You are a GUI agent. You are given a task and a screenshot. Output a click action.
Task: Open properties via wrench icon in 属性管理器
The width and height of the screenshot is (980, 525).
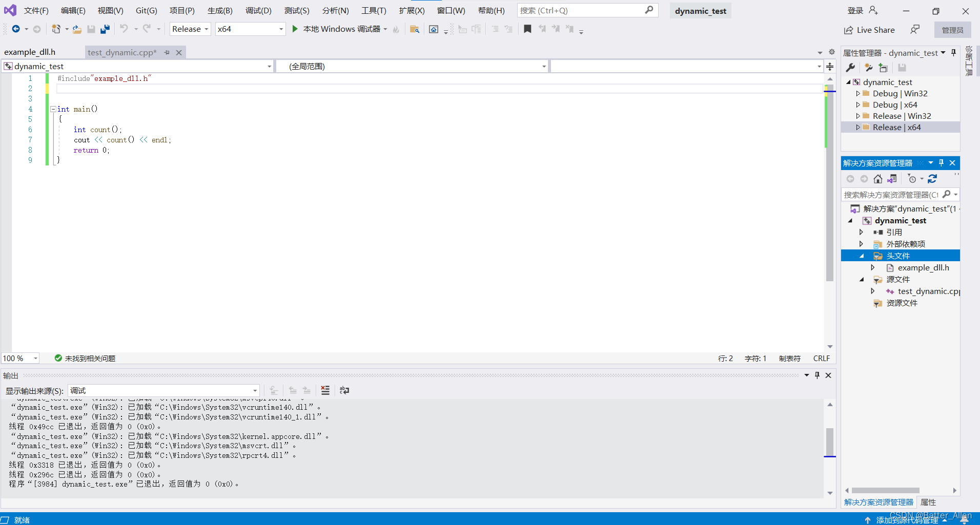tap(850, 67)
